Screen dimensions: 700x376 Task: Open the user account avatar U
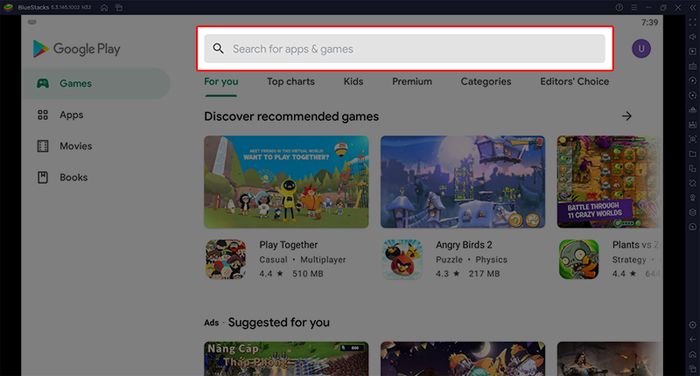pos(641,49)
